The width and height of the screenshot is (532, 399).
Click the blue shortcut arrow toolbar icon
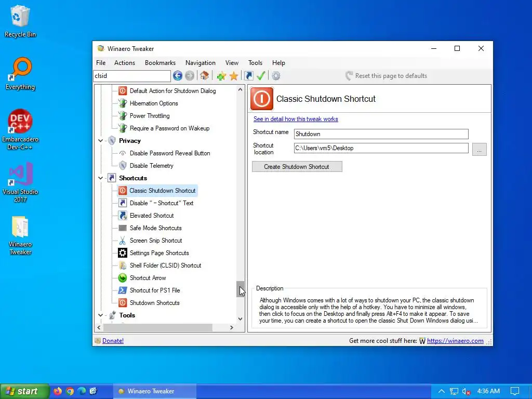click(249, 76)
